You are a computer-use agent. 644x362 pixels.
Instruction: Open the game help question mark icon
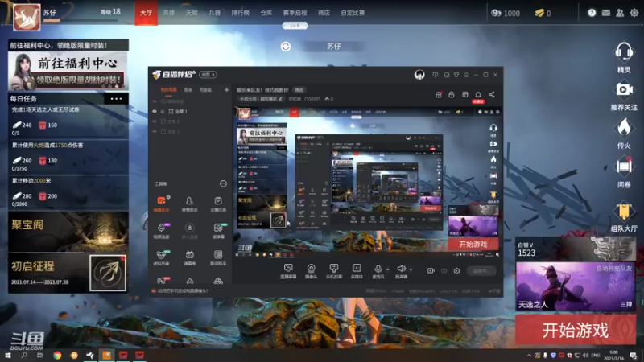click(592, 13)
